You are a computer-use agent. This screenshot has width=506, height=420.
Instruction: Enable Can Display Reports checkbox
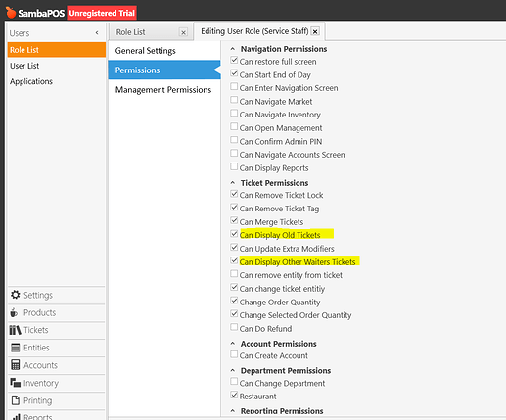(234, 166)
